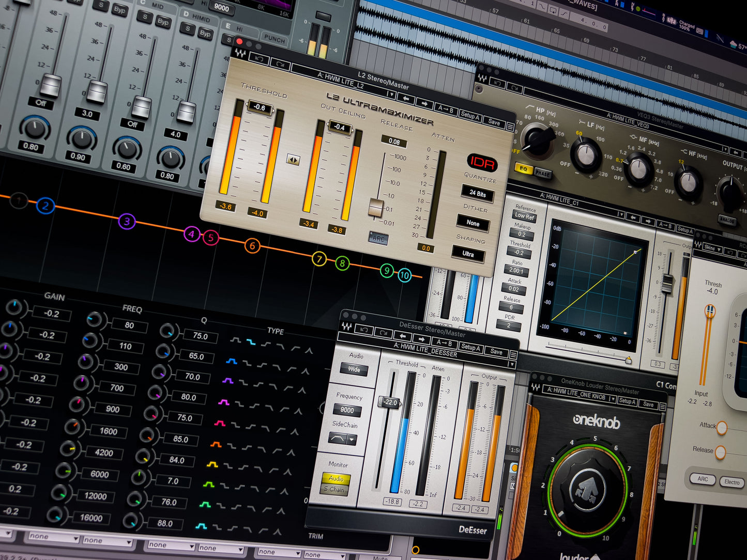Screen dimensions: 747x560
Task: Click A→B copy button in DeEsser
Action: pos(445,343)
